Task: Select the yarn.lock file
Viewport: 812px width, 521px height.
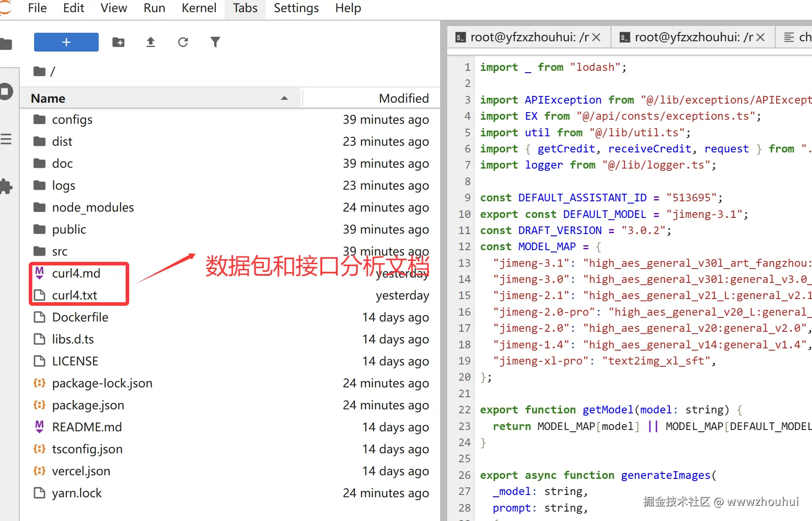Action: 230,493
